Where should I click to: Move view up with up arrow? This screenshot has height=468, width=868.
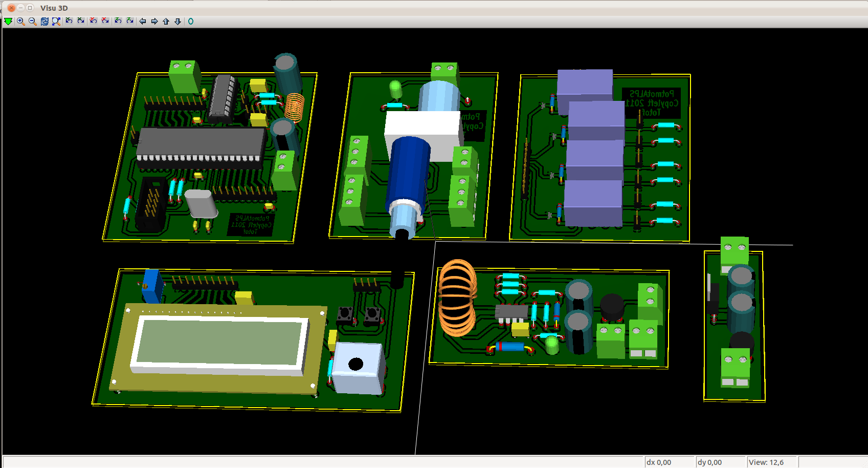pyautogui.click(x=166, y=21)
